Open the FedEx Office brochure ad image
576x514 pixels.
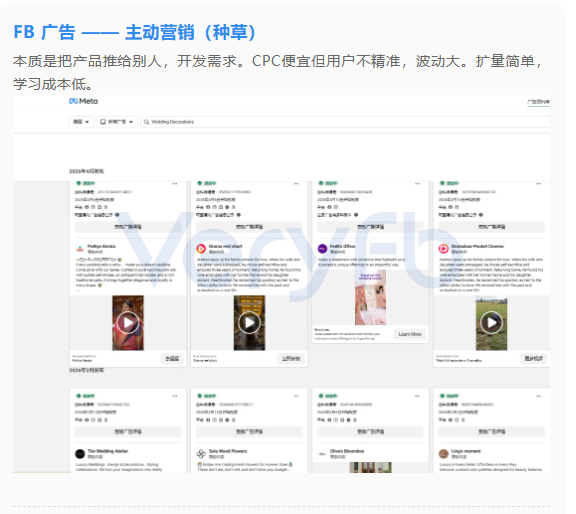click(x=370, y=298)
